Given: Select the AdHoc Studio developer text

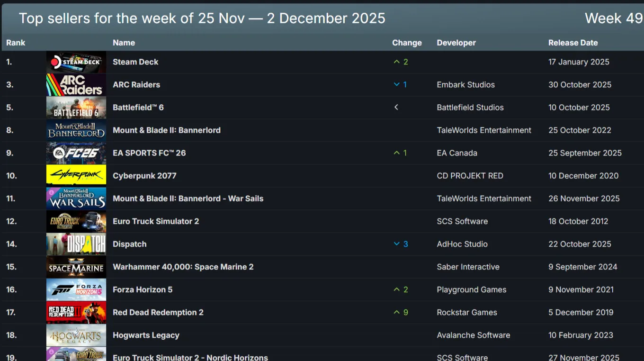Looking at the screenshot, I should [462, 244].
